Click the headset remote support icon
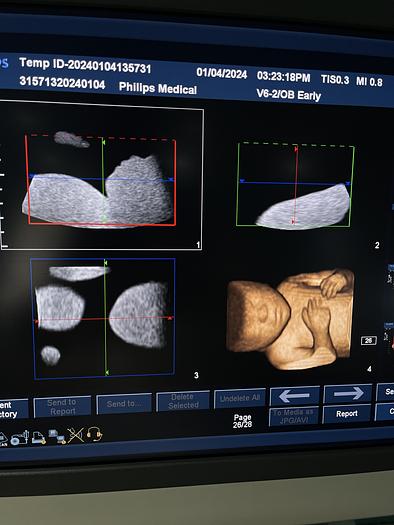Screen dimensions: 394x525 pos(94,434)
